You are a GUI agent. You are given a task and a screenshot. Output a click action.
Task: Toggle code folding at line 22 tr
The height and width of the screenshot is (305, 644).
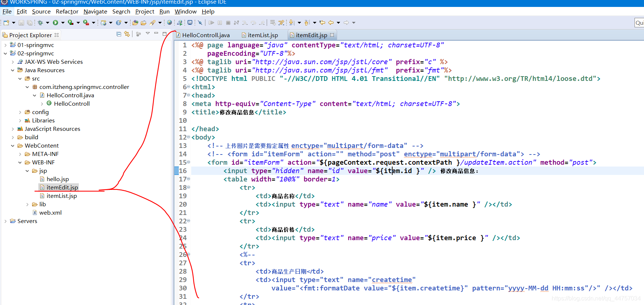189,221
